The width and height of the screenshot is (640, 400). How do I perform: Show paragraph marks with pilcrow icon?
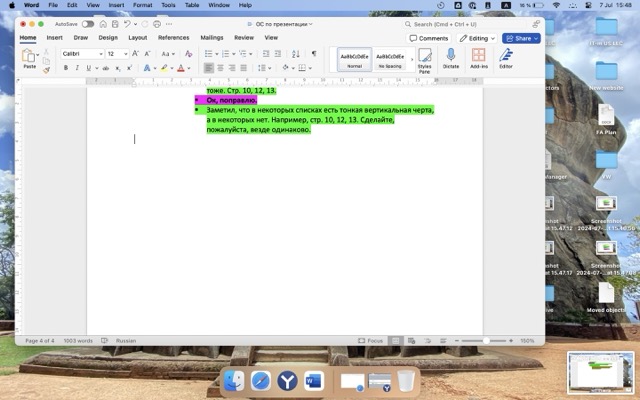point(314,53)
